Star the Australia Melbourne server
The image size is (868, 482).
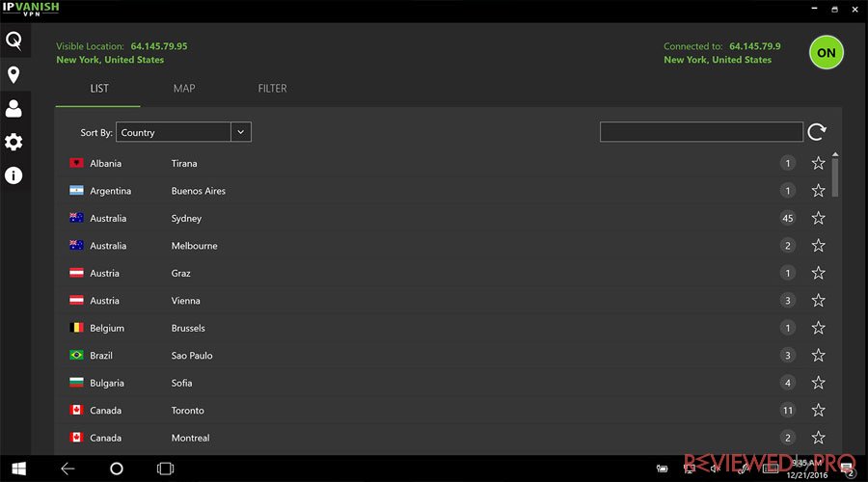tap(818, 245)
